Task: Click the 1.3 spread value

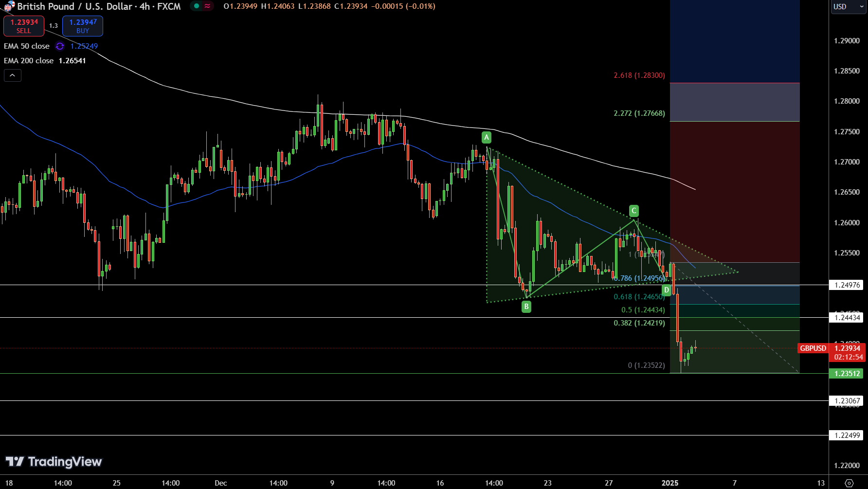Action: point(54,26)
